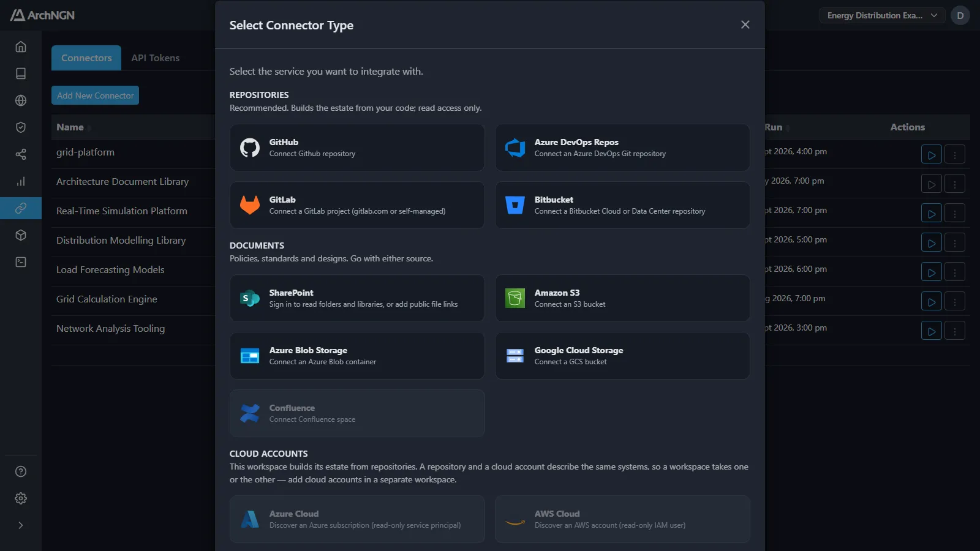The width and height of the screenshot is (980, 551).
Task: Open actions menu for grid-platform row
Action: pyautogui.click(x=955, y=154)
